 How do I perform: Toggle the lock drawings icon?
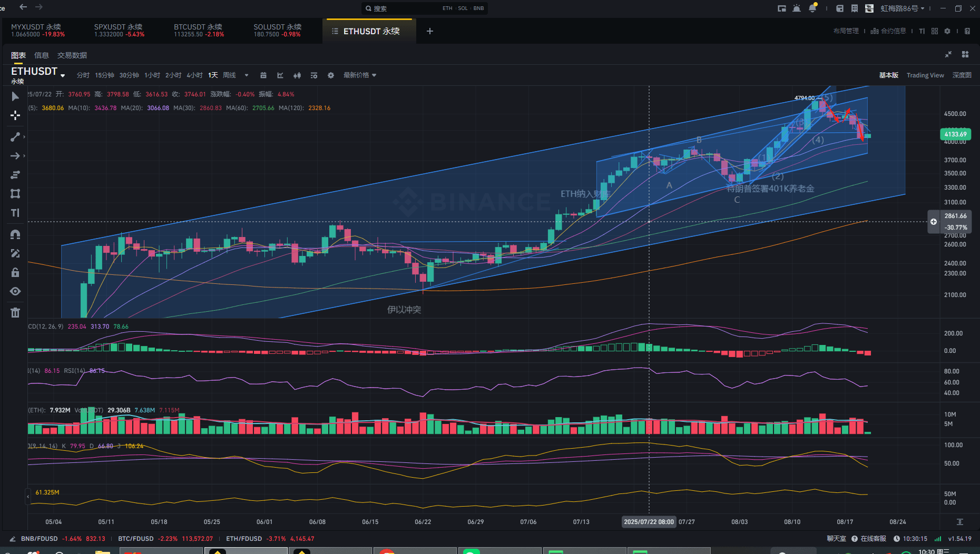pos(15,272)
